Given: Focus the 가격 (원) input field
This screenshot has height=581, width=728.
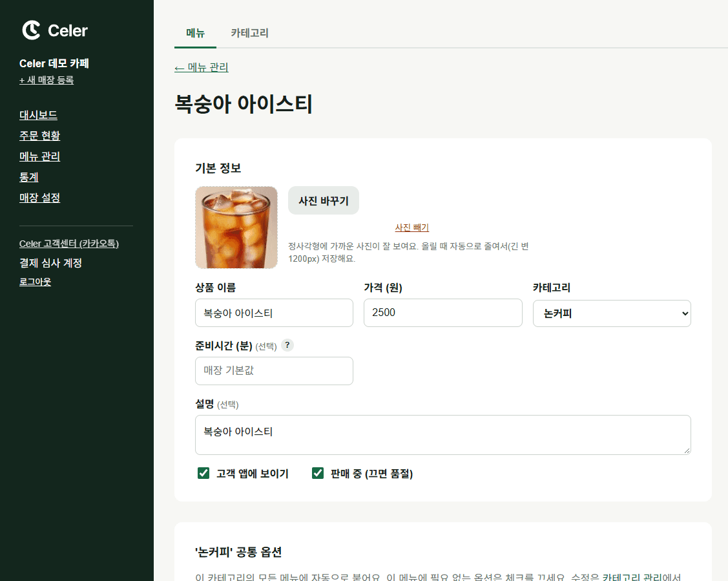Looking at the screenshot, I should click(x=443, y=313).
